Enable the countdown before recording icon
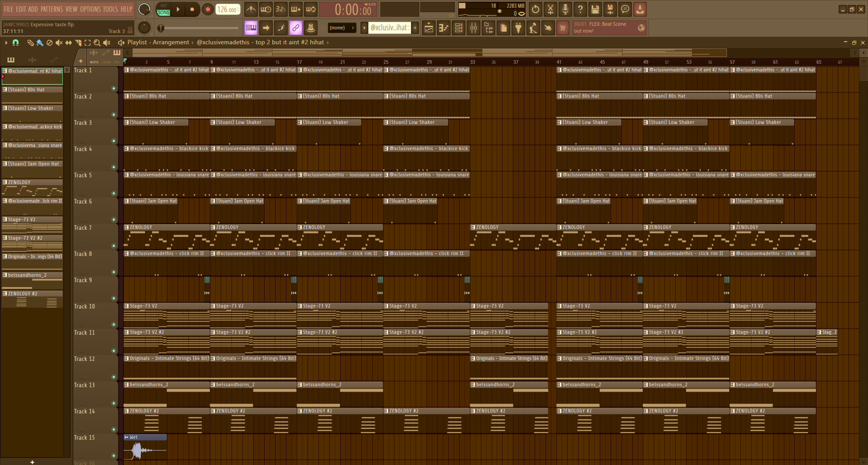Viewport: 868px width, 465px height. tap(281, 9)
